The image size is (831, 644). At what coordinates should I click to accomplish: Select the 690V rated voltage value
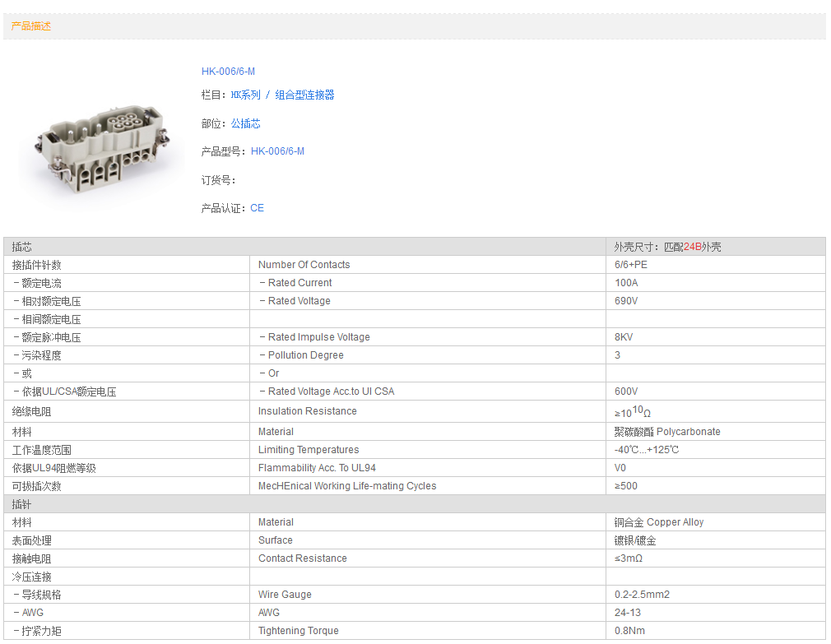tap(626, 301)
